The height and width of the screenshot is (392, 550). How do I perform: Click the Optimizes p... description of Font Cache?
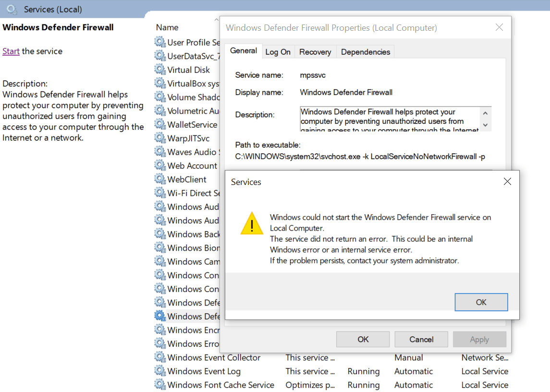coord(310,385)
